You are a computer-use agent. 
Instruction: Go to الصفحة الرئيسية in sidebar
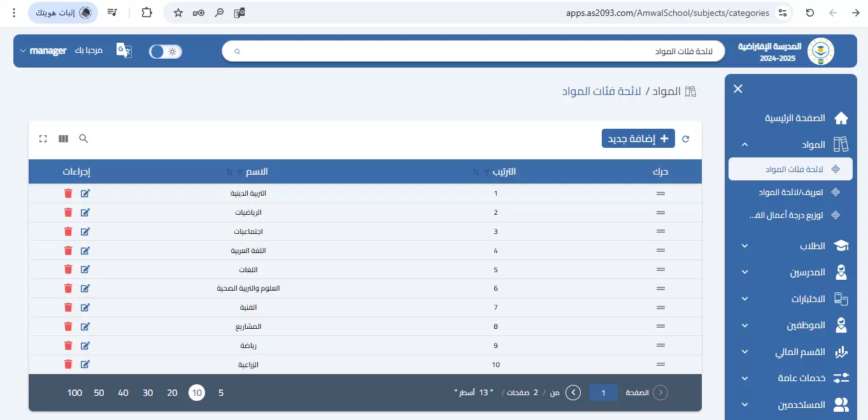coord(795,118)
